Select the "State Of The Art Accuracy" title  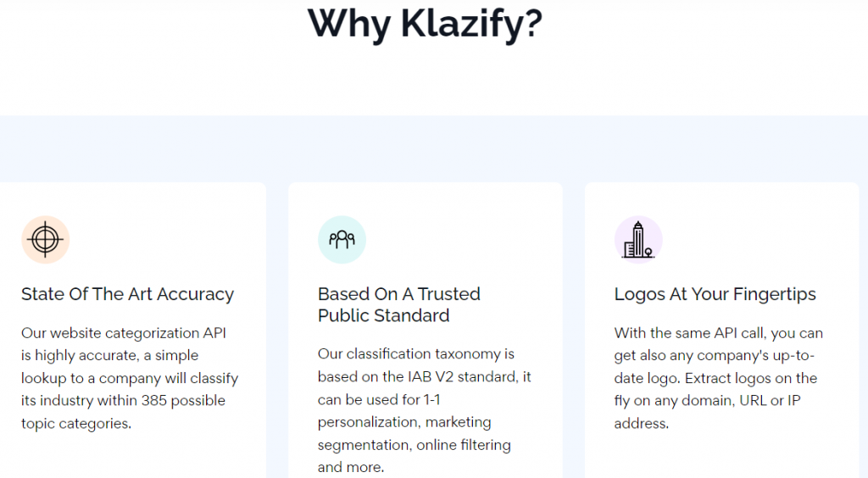coord(127,294)
